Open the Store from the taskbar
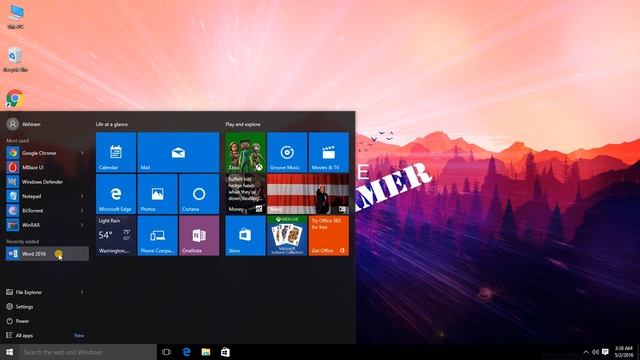The image size is (640, 360). pyautogui.click(x=225, y=352)
